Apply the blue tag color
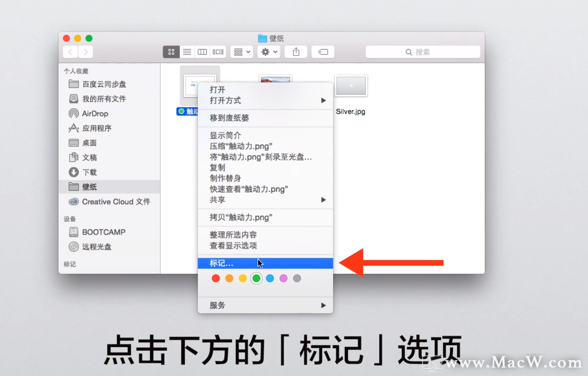Viewport: 588px width, 376px height. [270, 278]
